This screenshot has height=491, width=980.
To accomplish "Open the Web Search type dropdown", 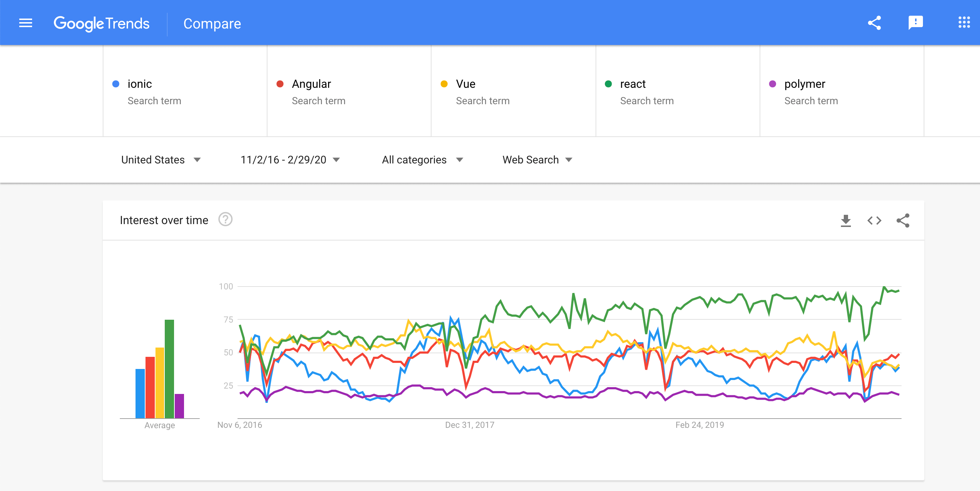I will pyautogui.click(x=537, y=160).
